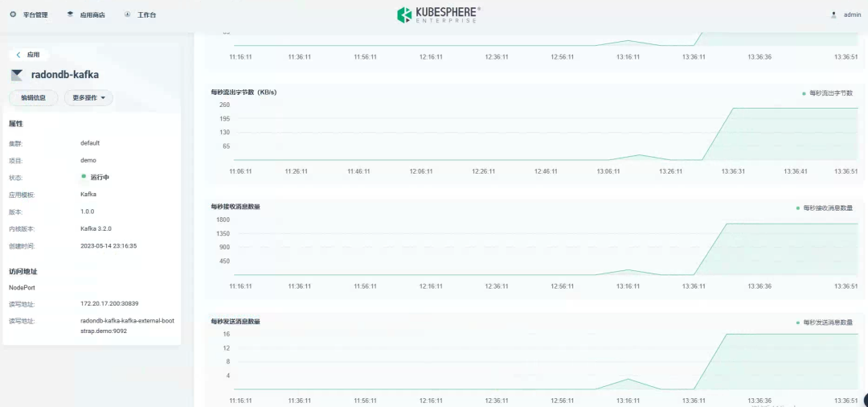The width and height of the screenshot is (868, 407).
Task: Click the 每秒发送消息数量 chart title
Action: pyautogui.click(x=235, y=321)
